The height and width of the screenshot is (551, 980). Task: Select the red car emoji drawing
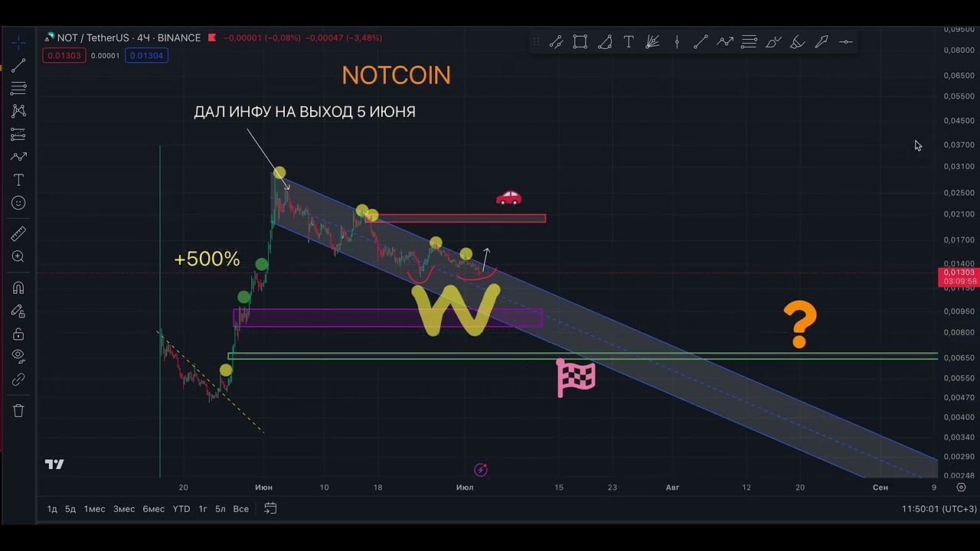[508, 197]
